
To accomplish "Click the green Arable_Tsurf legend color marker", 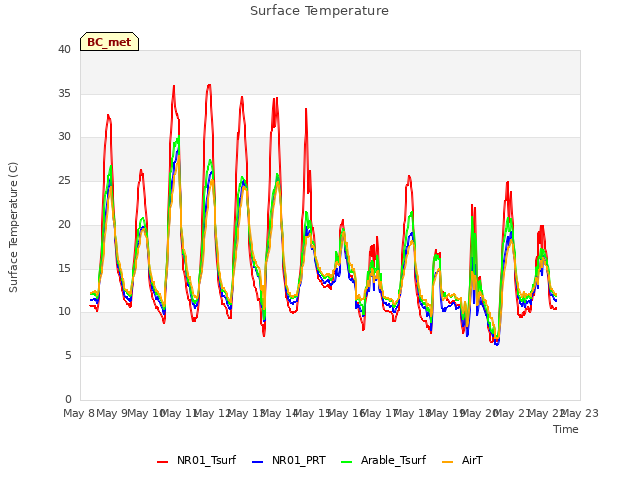I will point(347,462).
